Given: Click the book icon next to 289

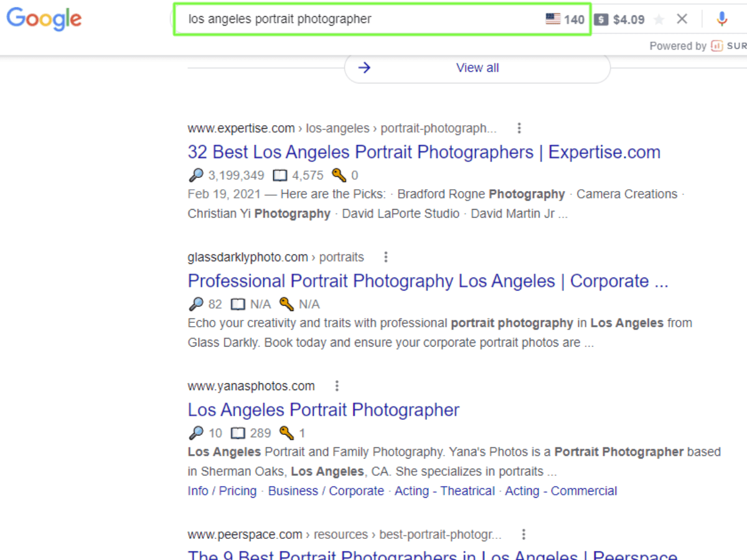Looking at the screenshot, I should 238,433.
